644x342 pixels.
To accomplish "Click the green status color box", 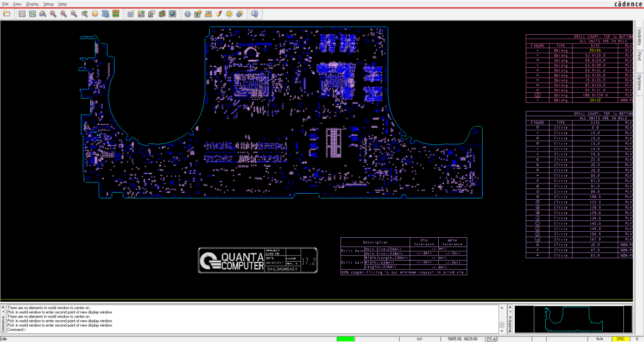I will pos(345,339).
